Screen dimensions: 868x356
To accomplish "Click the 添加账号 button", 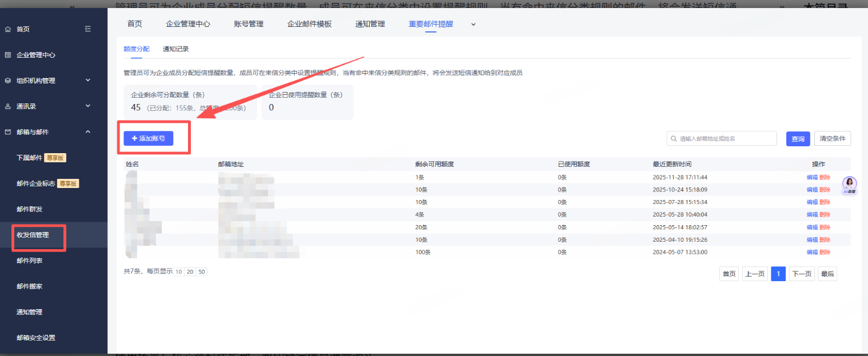I will [x=149, y=138].
